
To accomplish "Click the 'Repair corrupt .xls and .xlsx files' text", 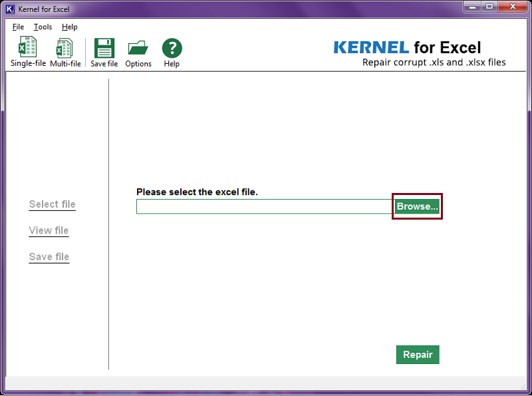I will pos(434,63).
